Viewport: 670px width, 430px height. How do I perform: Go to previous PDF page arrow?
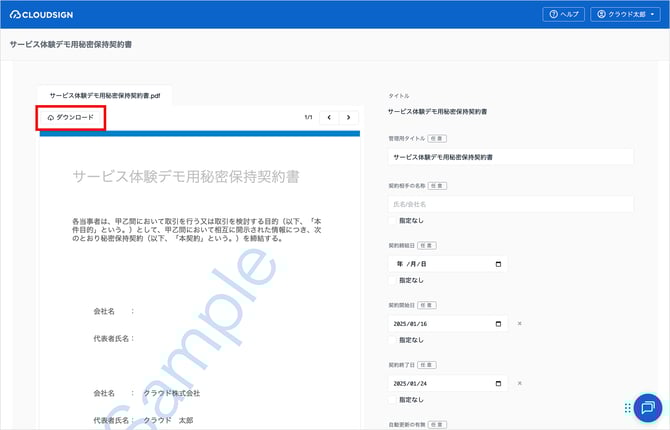point(328,117)
